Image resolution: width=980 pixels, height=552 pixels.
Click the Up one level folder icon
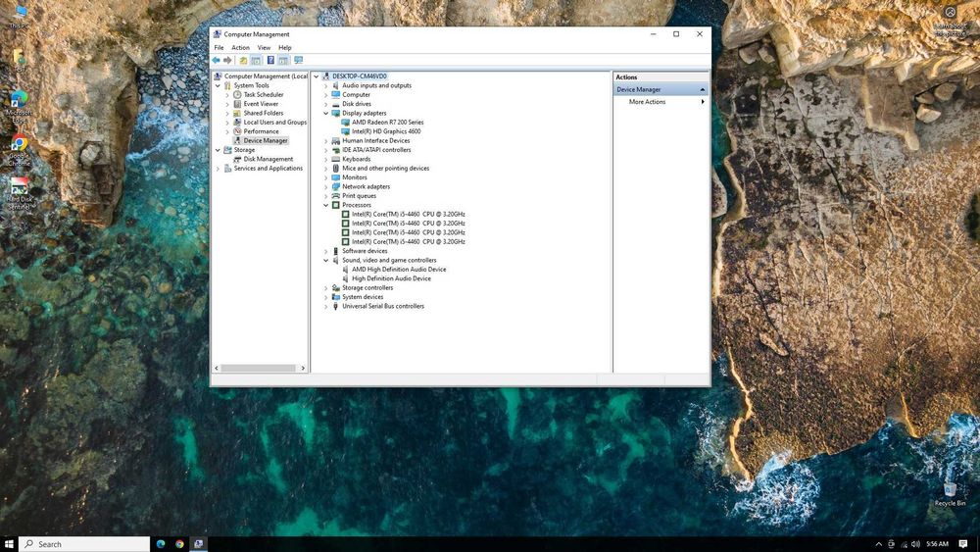pos(243,60)
